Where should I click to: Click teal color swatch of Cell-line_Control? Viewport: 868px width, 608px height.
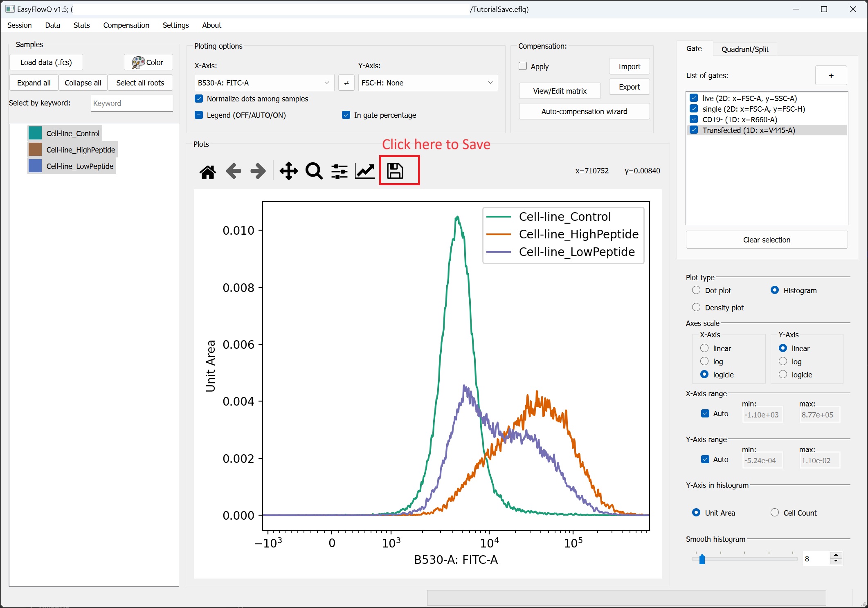click(x=35, y=133)
